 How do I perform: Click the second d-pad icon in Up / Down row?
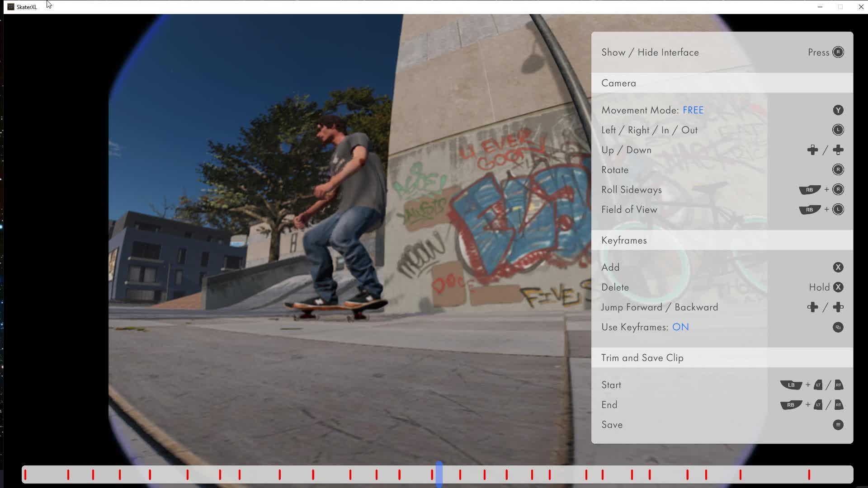[838, 150]
